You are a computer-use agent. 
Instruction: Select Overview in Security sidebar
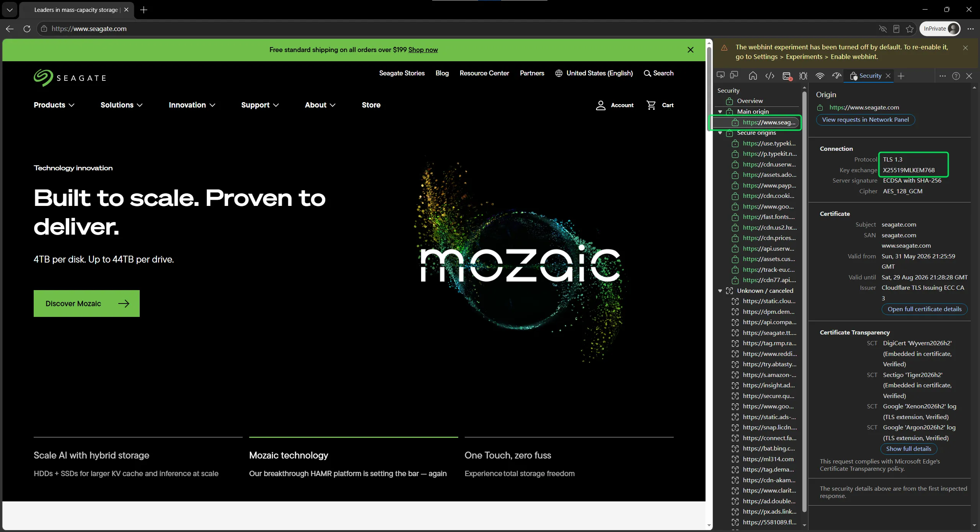click(750, 101)
